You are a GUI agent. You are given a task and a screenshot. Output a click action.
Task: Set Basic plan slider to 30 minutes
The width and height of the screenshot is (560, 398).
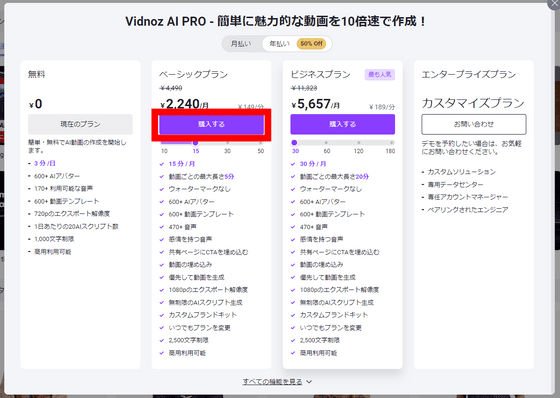click(228, 143)
